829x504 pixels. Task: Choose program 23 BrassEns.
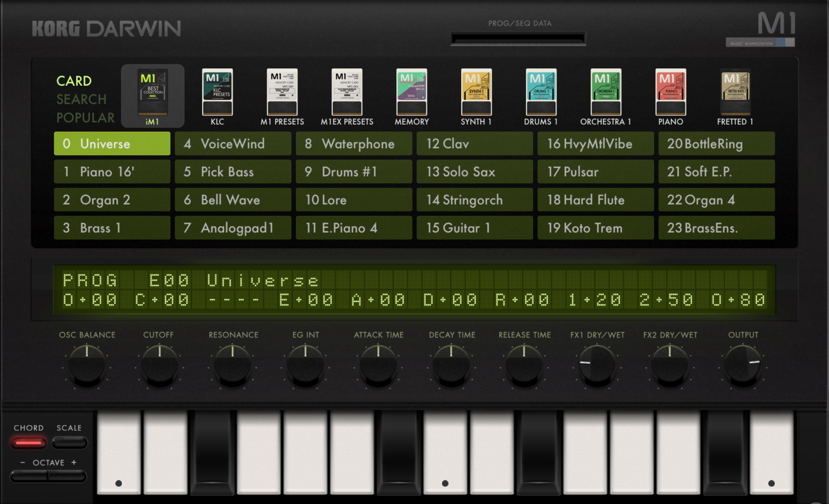pos(717,228)
